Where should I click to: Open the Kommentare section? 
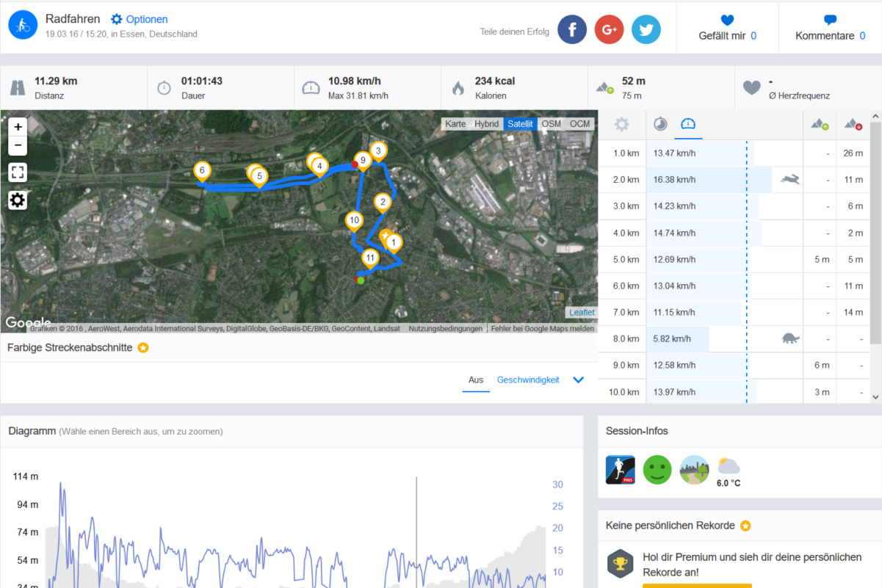[x=830, y=28]
